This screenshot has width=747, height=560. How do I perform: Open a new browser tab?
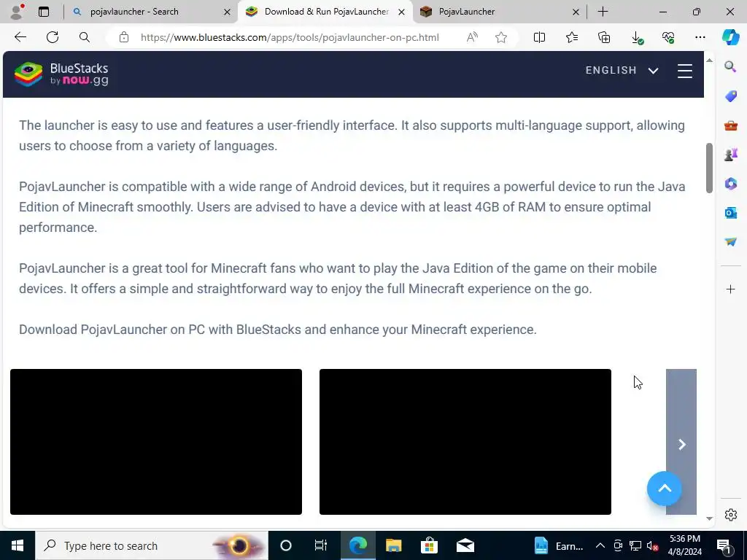pos(603,12)
